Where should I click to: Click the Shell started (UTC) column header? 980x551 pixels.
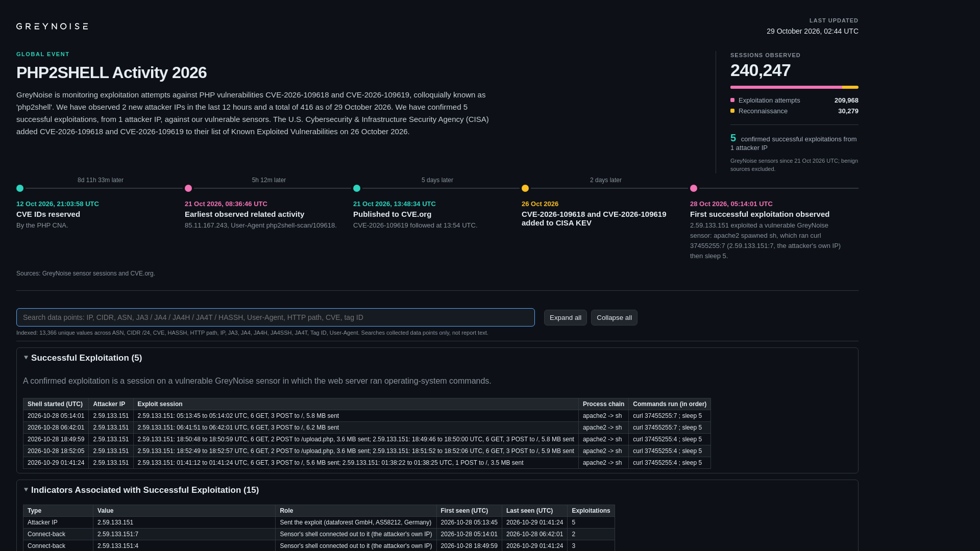click(56, 404)
